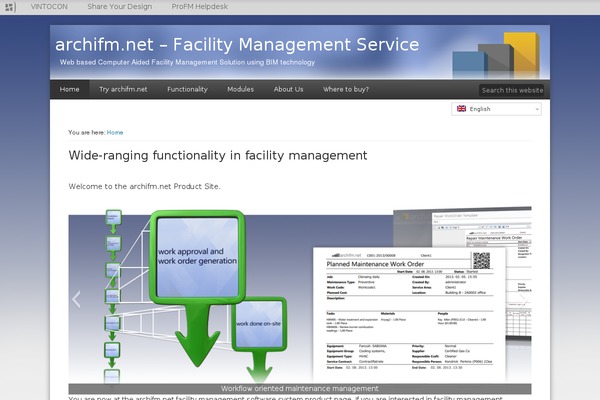Click the language dropdown arrow
Screen dimensions: 600x400
537,109
